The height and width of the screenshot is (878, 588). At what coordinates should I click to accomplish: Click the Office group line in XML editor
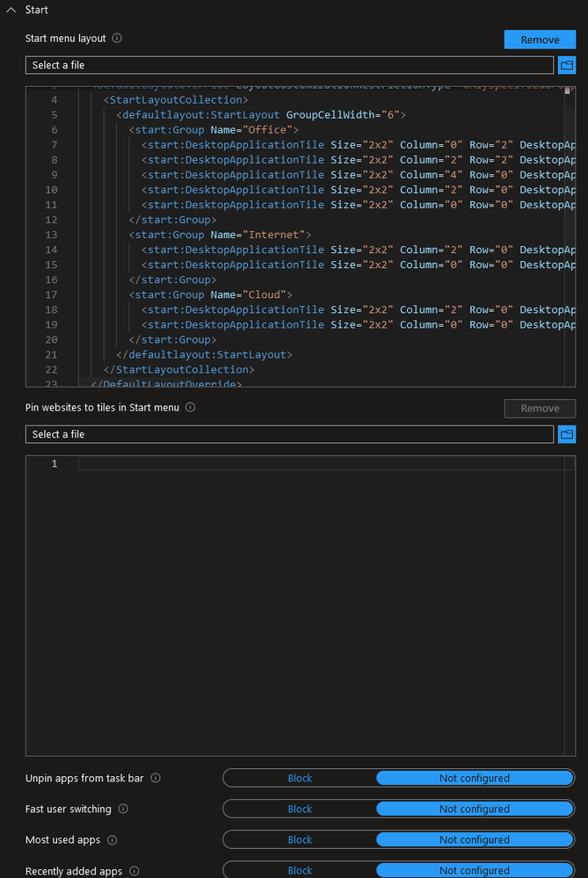coord(214,130)
